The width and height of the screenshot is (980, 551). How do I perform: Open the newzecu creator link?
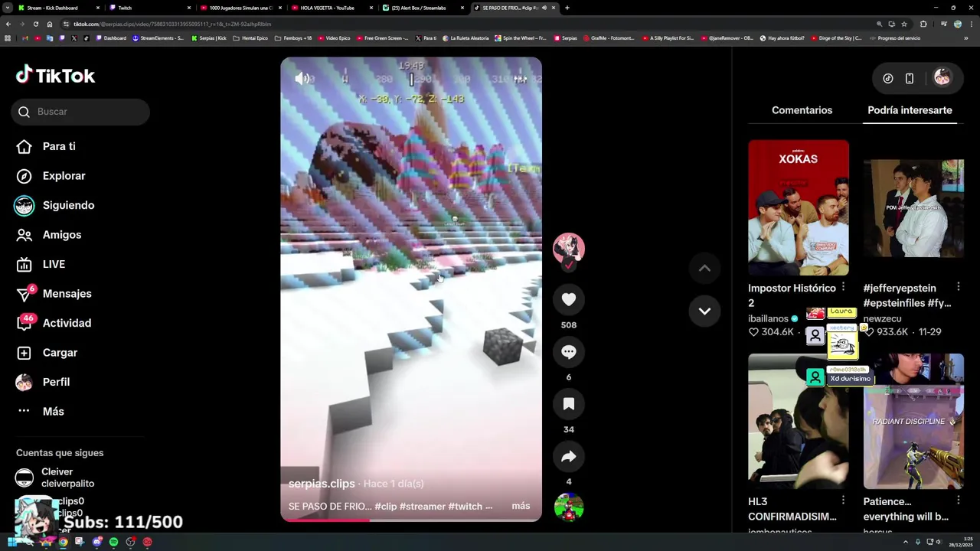pyautogui.click(x=882, y=318)
